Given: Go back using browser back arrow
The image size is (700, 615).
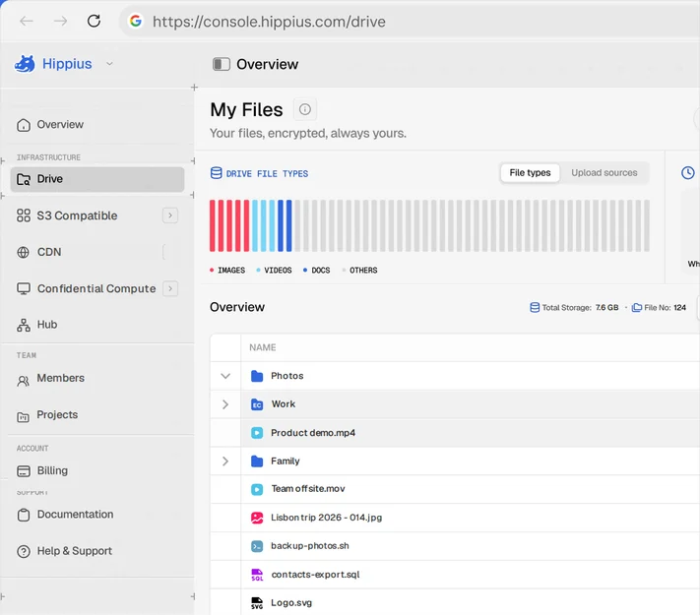Looking at the screenshot, I should click(x=27, y=21).
